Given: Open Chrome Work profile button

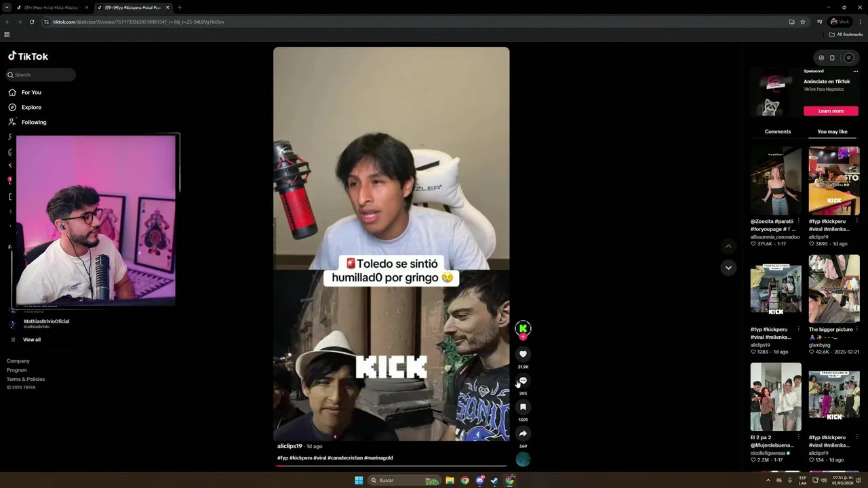Looking at the screenshot, I should coord(840,22).
